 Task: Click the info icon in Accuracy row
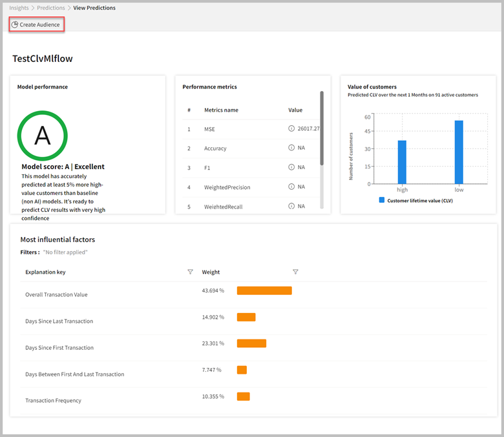291,148
